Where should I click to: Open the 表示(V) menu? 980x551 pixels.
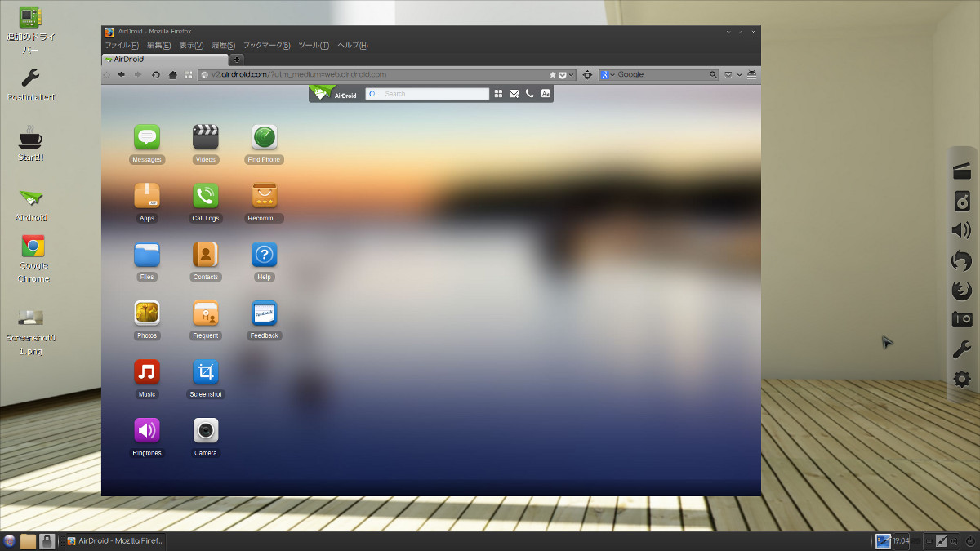[x=191, y=46]
